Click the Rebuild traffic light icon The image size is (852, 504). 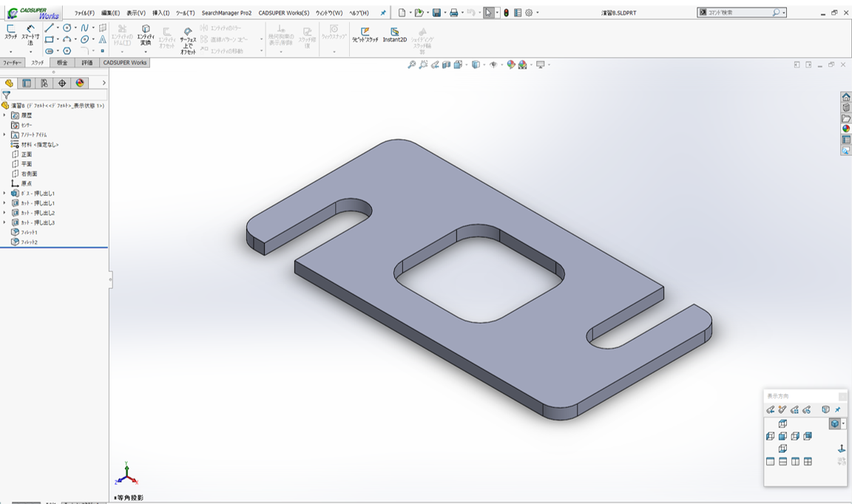(507, 13)
